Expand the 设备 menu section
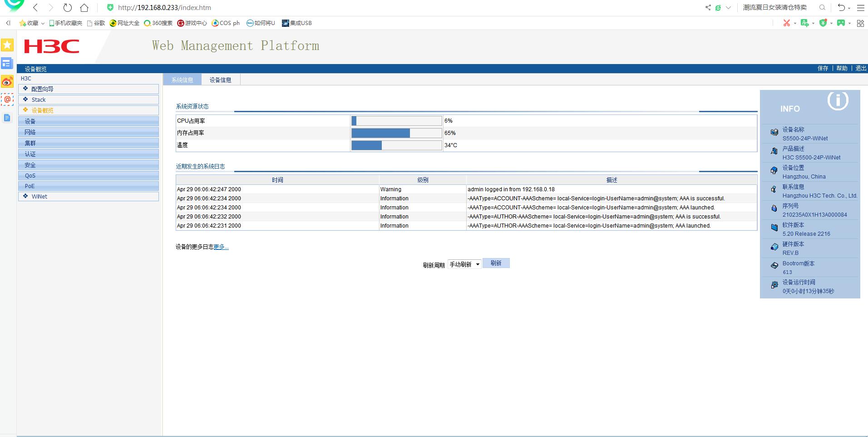Viewport: 868px width, 437px height. (89, 121)
